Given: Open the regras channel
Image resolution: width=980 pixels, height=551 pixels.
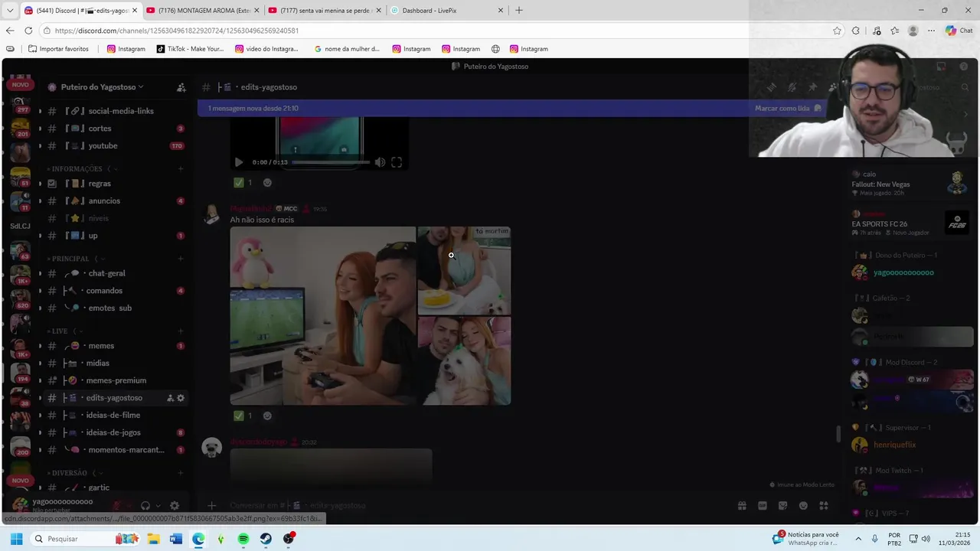Looking at the screenshot, I should [115, 184].
